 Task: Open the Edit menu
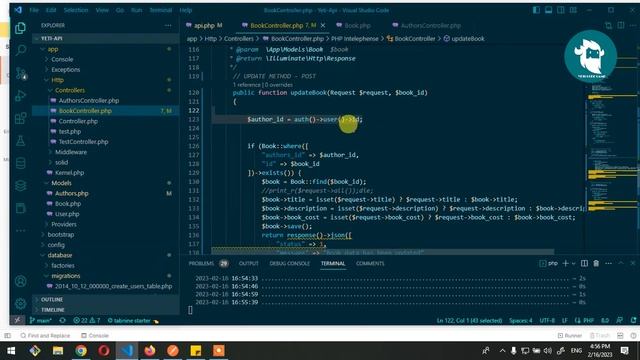tap(51, 10)
